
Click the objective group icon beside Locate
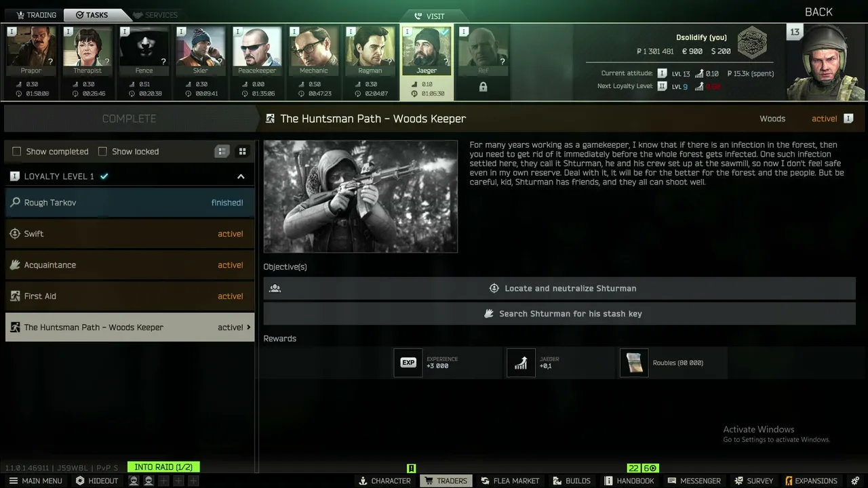pyautogui.click(x=275, y=288)
